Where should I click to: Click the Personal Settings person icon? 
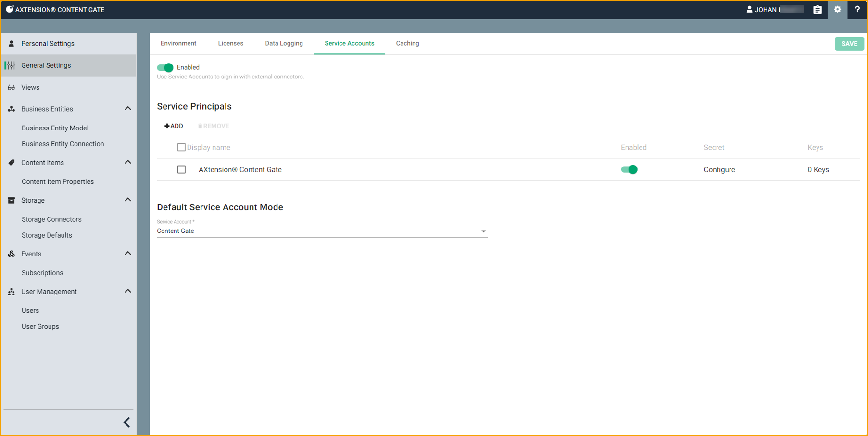point(12,44)
